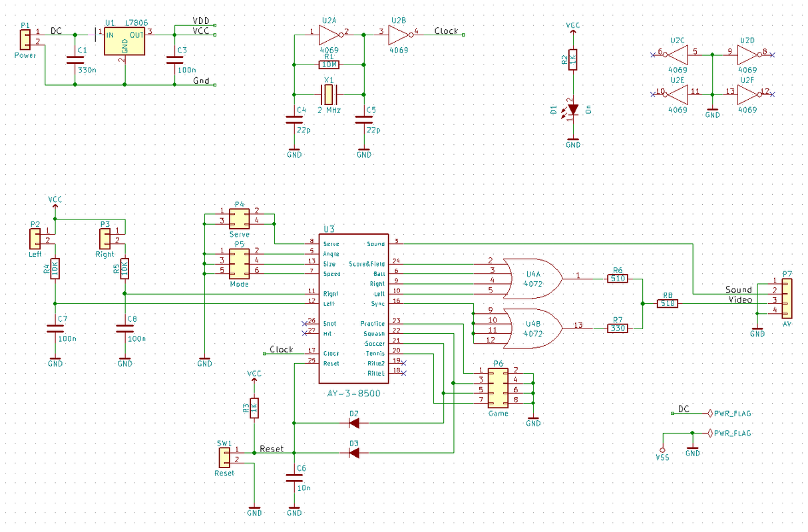Image resolution: width=808 pixels, height=532 pixels.
Task: Click the Tennis pin name on U3
Action: [x=375, y=354]
